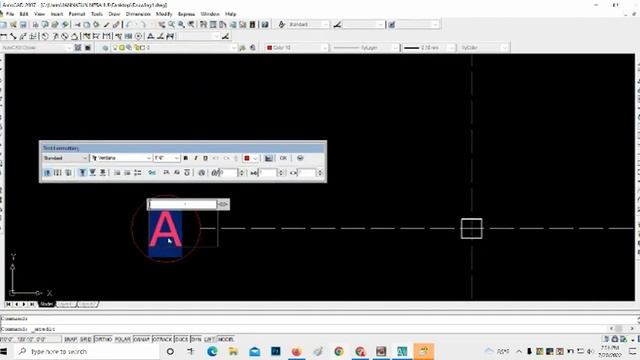Toggle GRID display in status bar
Screen dimensions: 640x360
(85, 339)
